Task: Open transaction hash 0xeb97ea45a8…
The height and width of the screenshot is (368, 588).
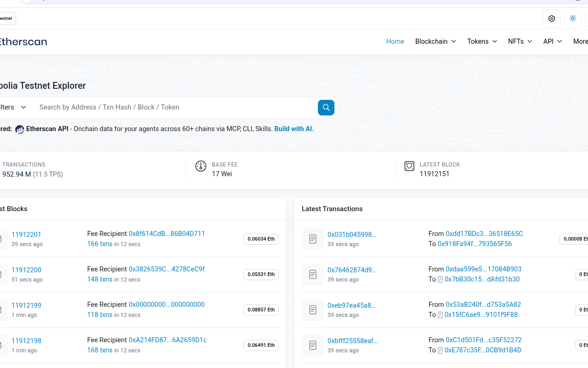Action: (351, 305)
